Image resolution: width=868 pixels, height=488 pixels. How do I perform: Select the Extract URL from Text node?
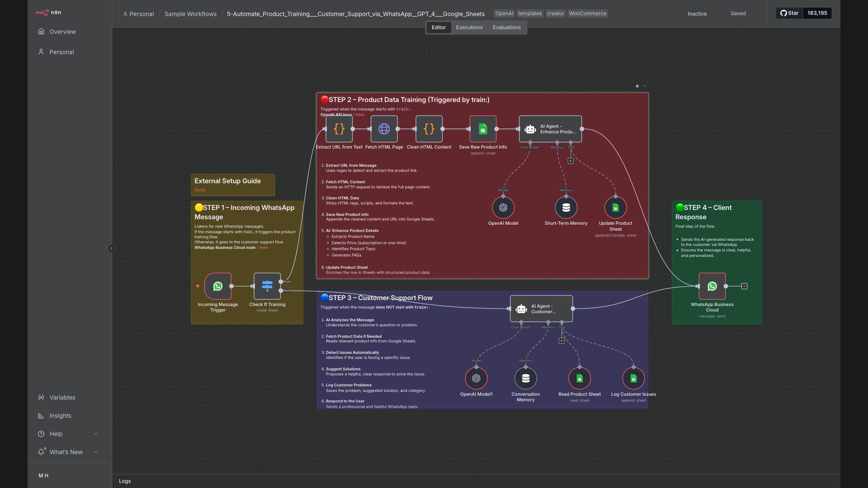(339, 129)
